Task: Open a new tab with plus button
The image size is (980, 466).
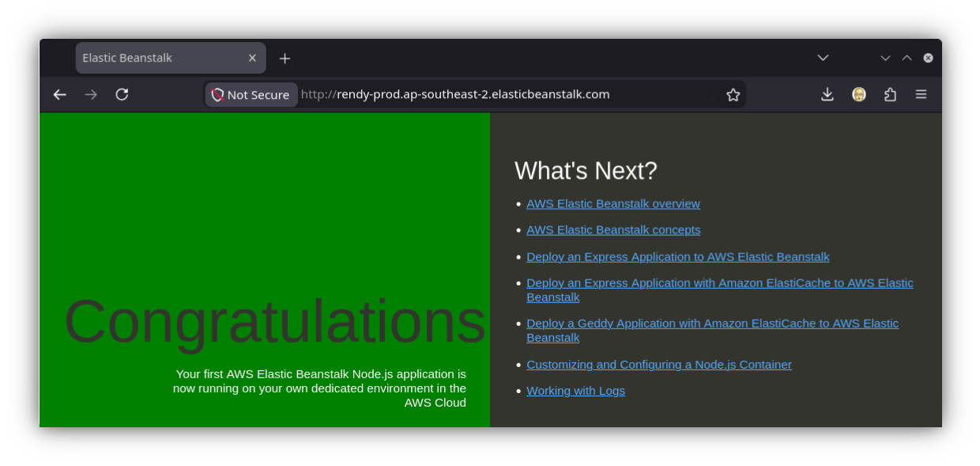Action: [285, 59]
